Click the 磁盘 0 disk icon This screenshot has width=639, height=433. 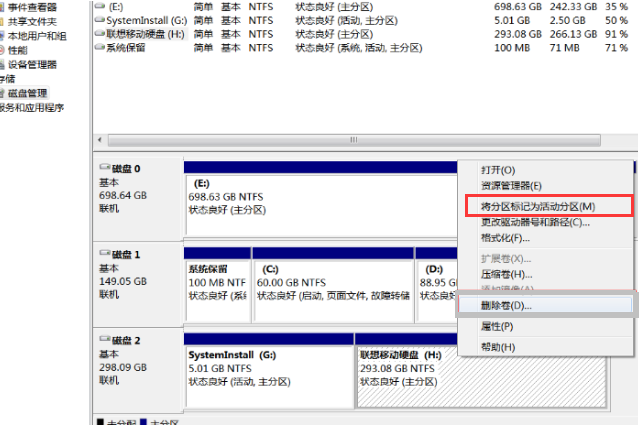point(103,169)
